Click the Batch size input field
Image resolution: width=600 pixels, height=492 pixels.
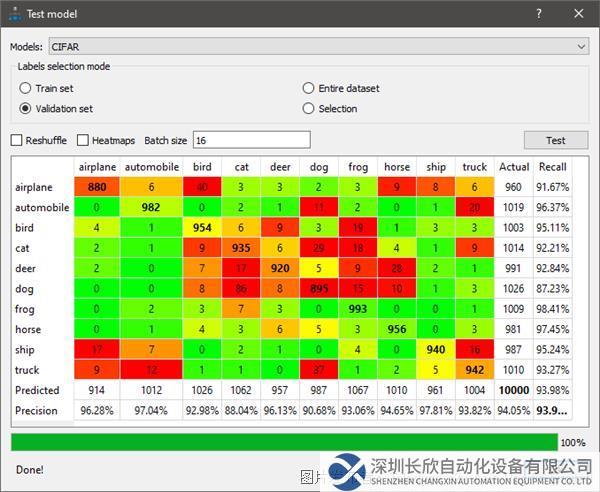(x=251, y=140)
